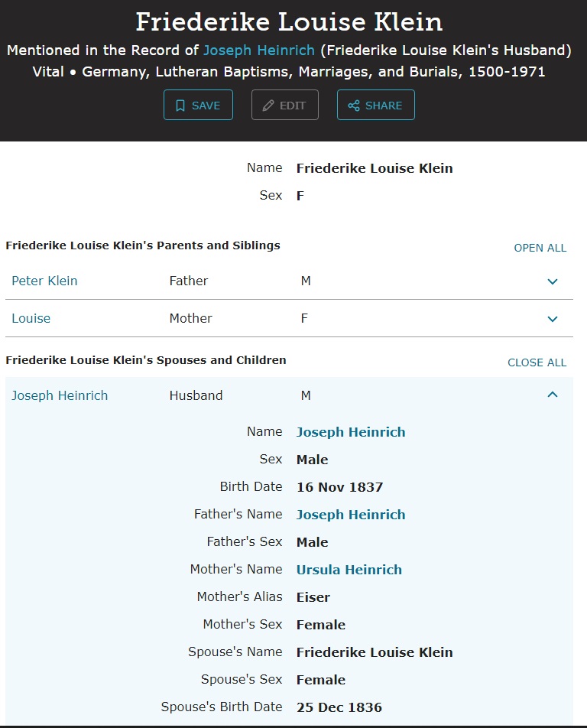Open Joseph Heinrich husband row link
Screen dimensions: 587x728
click(60, 395)
